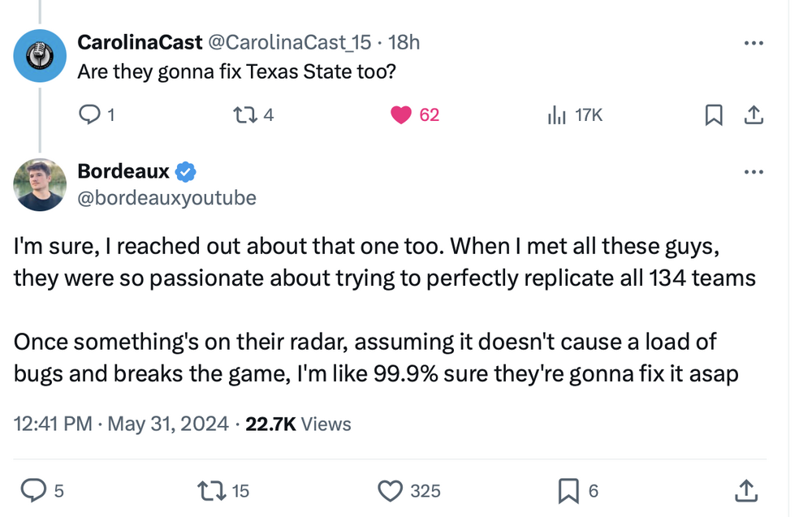
Task: Reply to the CarolinaCast tweet
Action: click(88, 115)
